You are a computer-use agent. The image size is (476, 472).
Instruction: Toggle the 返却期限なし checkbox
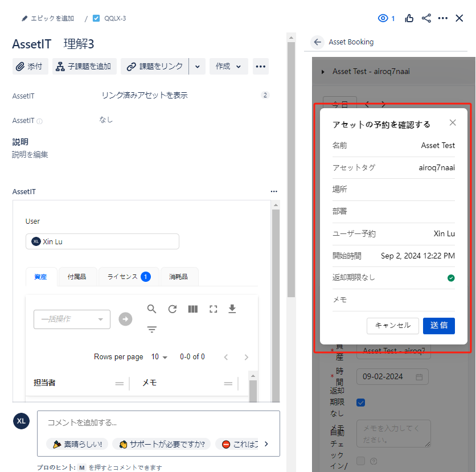click(360, 403)
